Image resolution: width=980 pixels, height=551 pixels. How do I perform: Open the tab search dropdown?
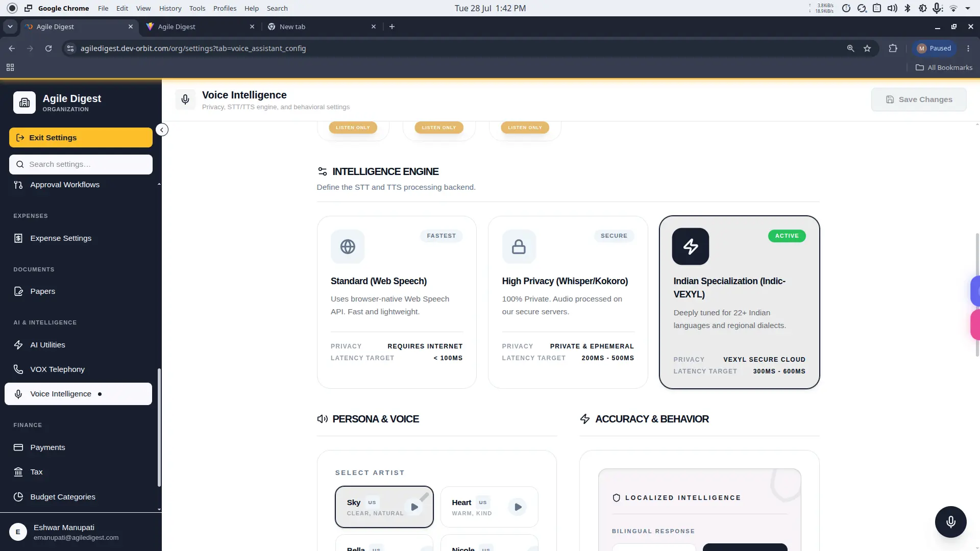10,27
